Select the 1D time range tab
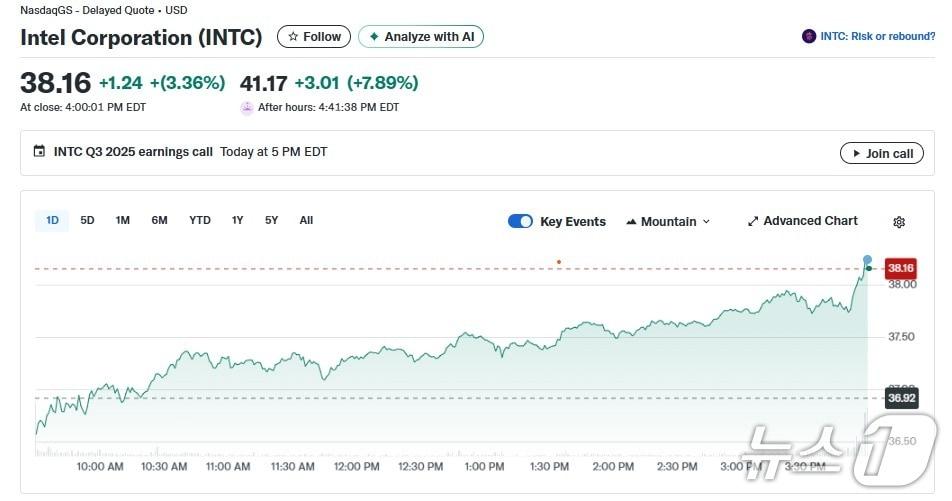 tap(52, 220)
